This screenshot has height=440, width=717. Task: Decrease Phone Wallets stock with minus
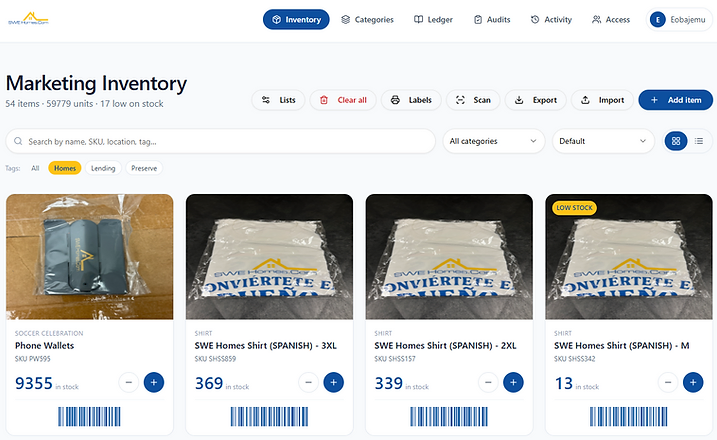point(129,382)
